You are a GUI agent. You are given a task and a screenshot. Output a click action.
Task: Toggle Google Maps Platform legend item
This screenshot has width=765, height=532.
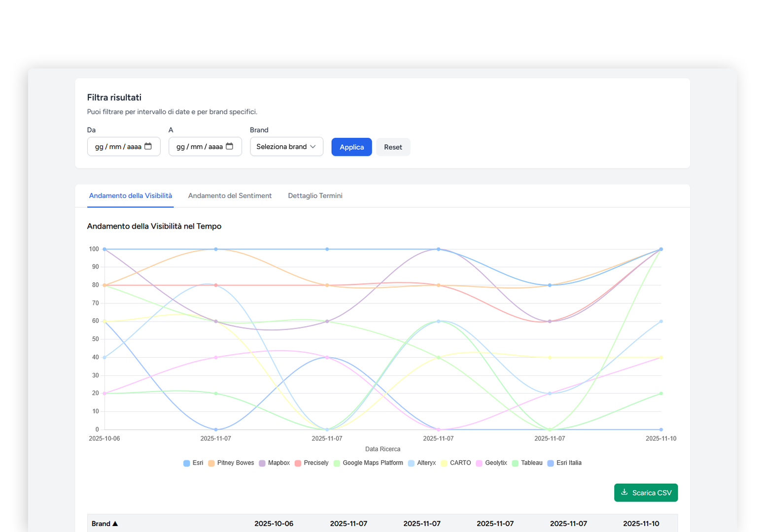(x=368, y=463)
